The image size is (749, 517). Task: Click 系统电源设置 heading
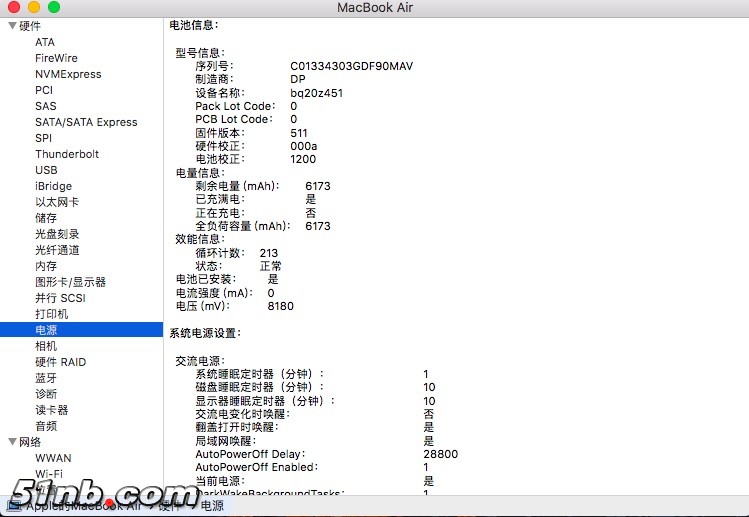tap(205, 333)
